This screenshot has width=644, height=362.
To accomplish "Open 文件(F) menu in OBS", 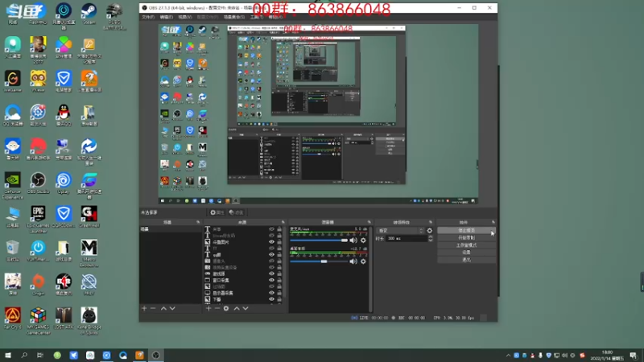I will [148, 17].
